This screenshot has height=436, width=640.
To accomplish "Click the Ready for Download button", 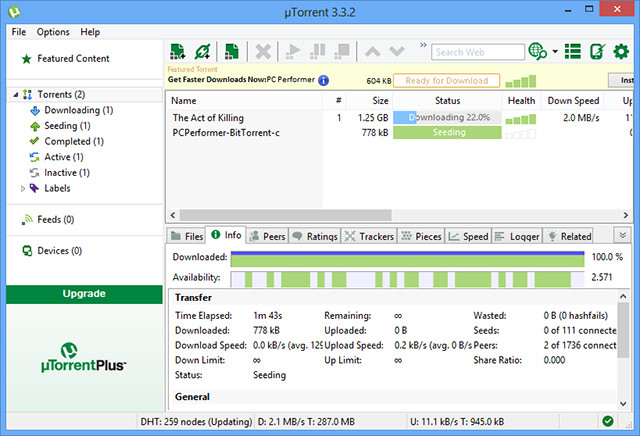I will (x=446, y=80).
